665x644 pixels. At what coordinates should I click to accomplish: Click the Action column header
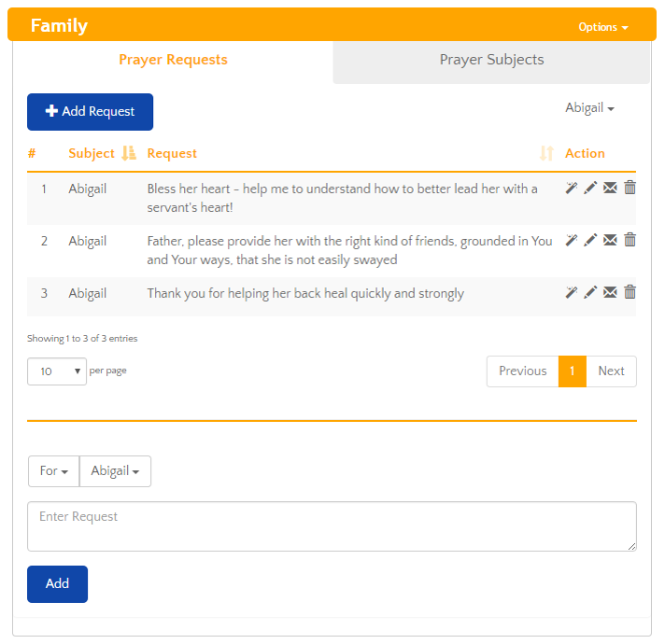[585, 153]
